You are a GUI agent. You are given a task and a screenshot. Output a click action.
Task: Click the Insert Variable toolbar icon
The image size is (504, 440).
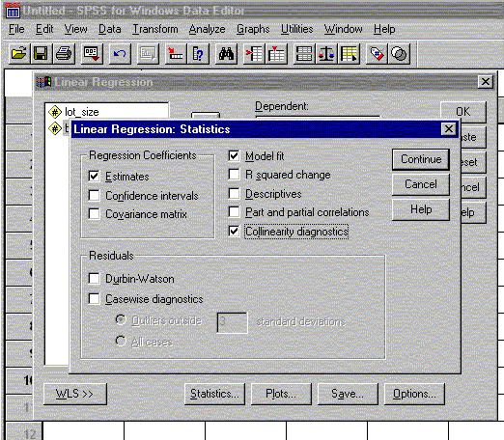coord(276,54)
